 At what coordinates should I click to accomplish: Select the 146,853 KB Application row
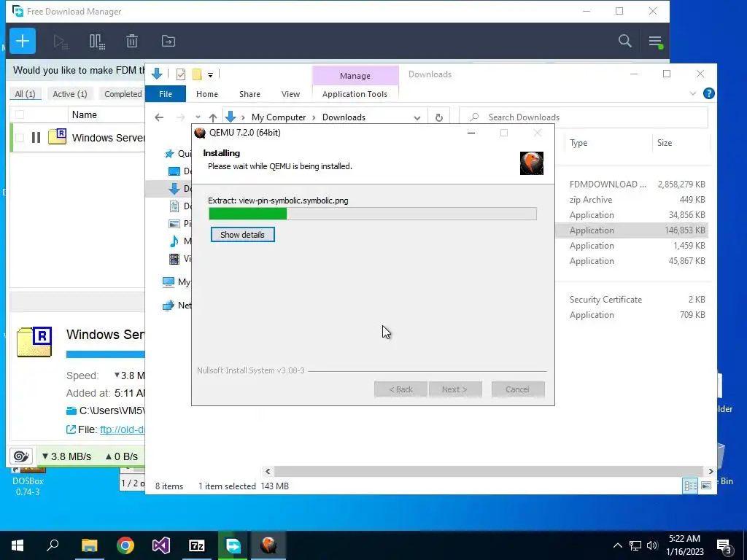pyautogui.click(x=631, y=230)
